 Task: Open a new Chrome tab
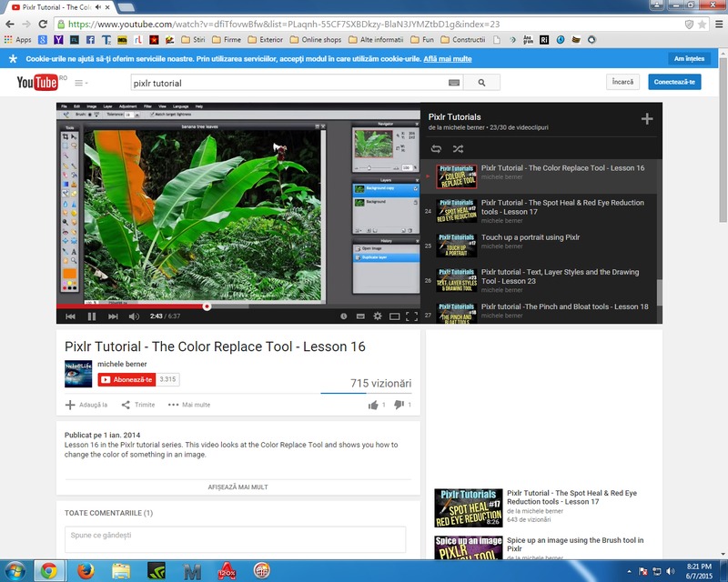click(126, 7)
